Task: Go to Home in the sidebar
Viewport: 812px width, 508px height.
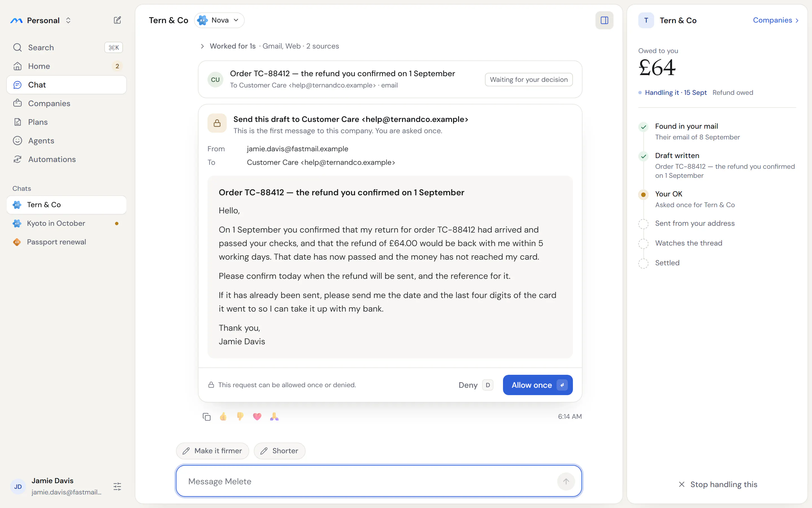Action: 67,66
